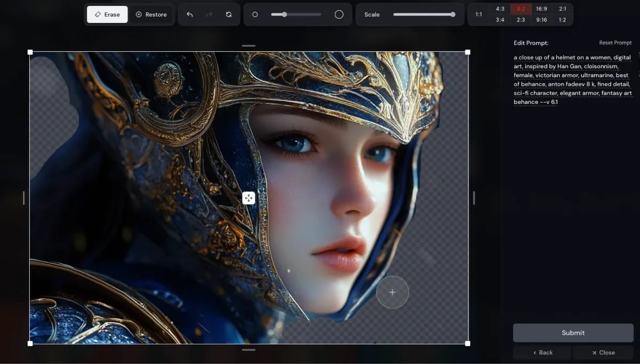
Task: Click inside the Edit Prompt text
Action: pyautogui.click(x=572, y=79)
